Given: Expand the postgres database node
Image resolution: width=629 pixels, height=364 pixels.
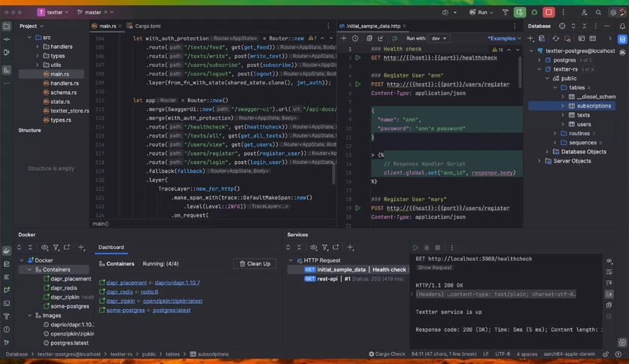Looking at the screenshot, I should tap(539, 60).
